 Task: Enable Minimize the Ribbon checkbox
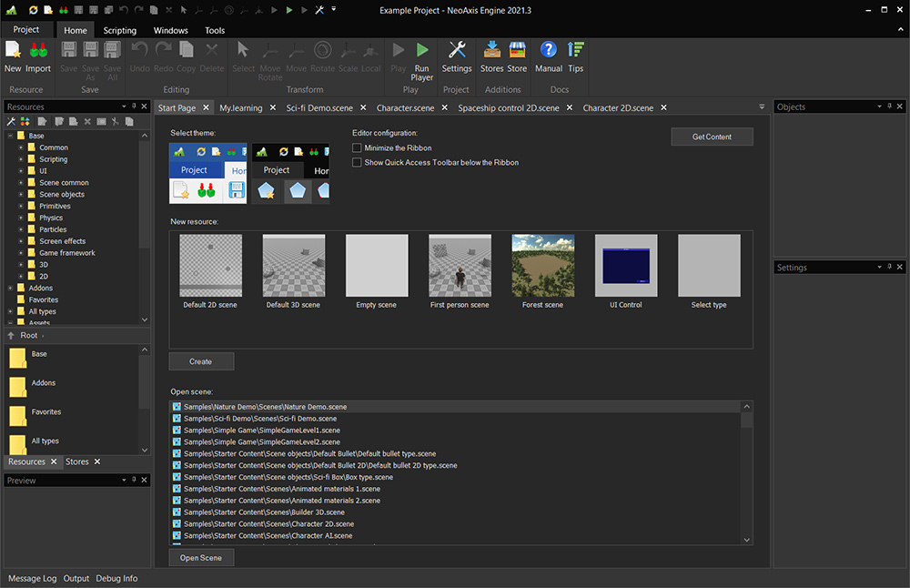357,148
